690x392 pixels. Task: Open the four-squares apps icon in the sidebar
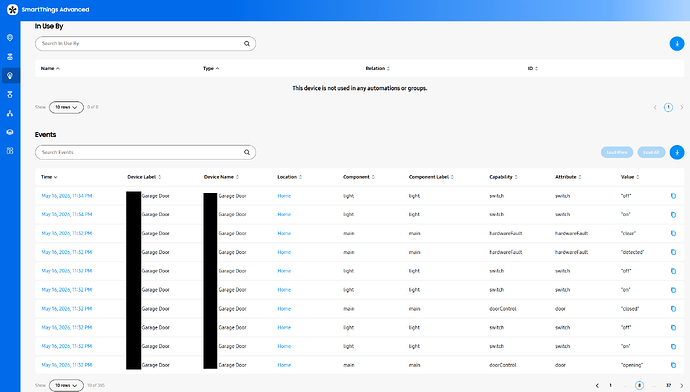pos(10,151)
